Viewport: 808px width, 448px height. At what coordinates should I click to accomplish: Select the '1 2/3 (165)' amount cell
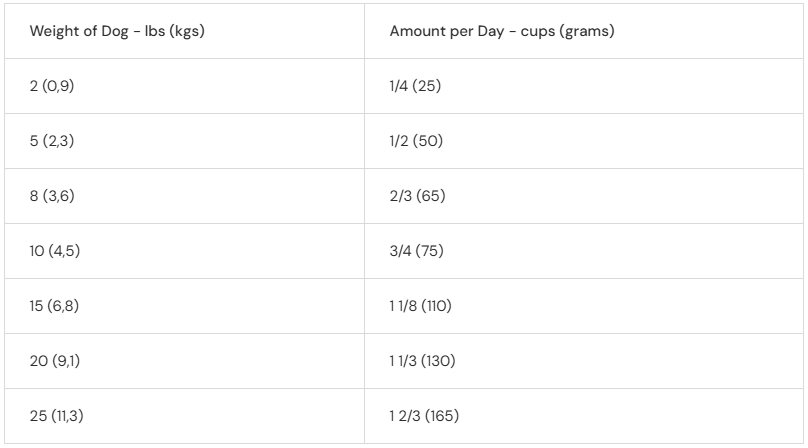pyautogui.click(x=584, y=416)
